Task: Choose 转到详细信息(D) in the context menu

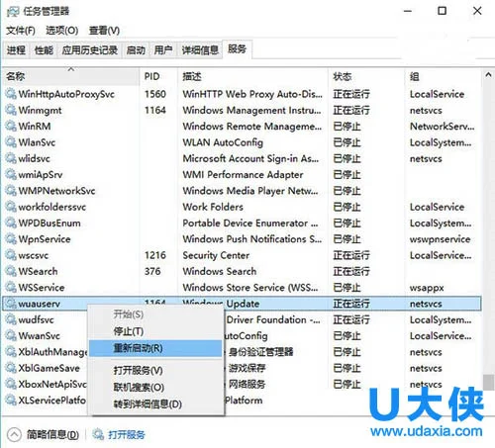Action: (155, 403)
